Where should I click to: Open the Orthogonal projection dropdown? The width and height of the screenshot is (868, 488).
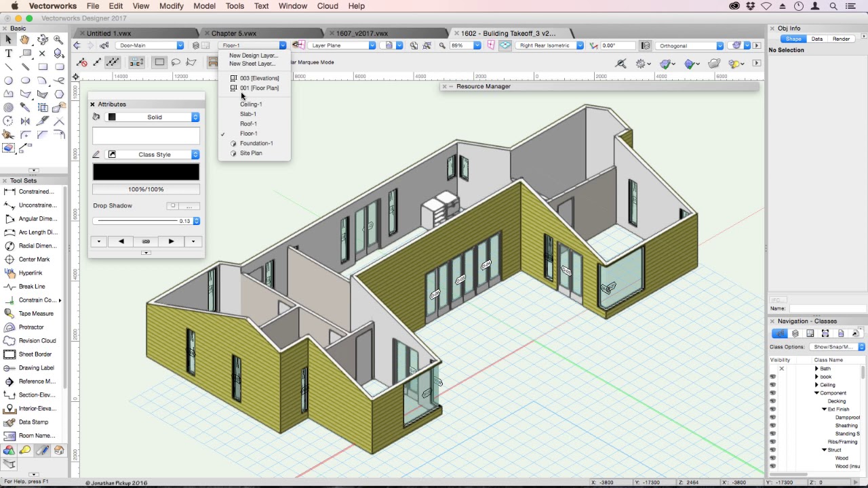pos(690,45)
